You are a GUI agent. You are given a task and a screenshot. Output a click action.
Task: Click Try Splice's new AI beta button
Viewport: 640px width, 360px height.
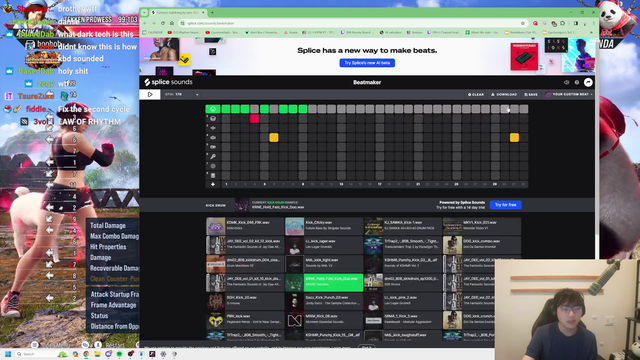click(x=367, y=63)
